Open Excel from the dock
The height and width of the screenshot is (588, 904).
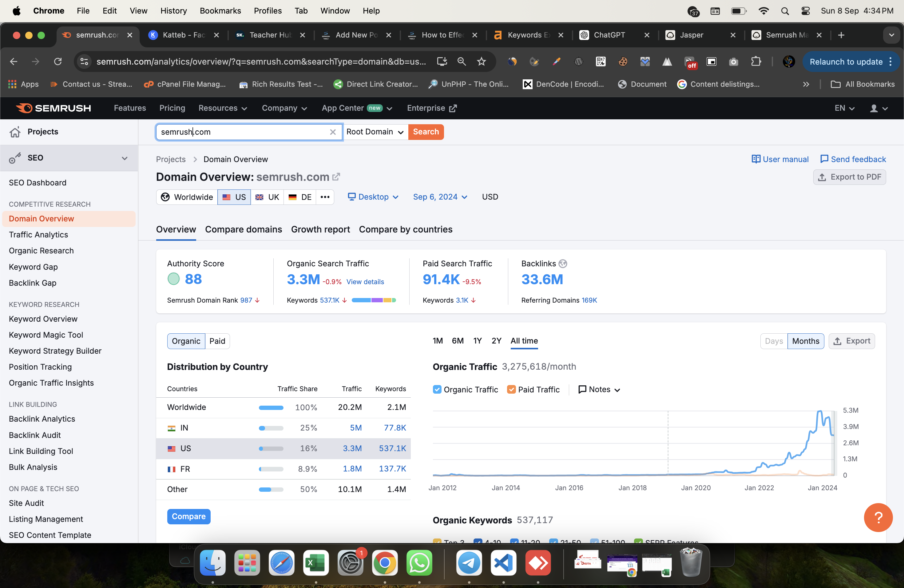tap(316, 563)
